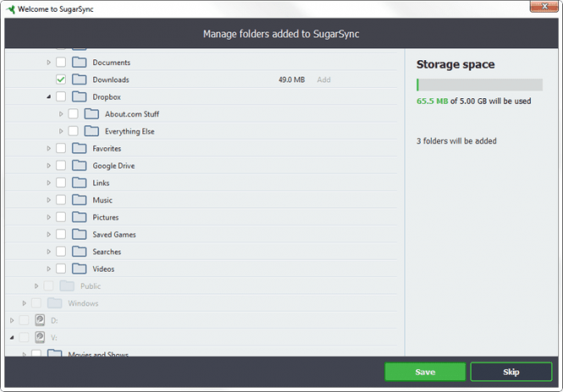The height and width of the screenshot is (392, 563).
Task: Check the Google Drive checkbox
Action: point(61,165)
